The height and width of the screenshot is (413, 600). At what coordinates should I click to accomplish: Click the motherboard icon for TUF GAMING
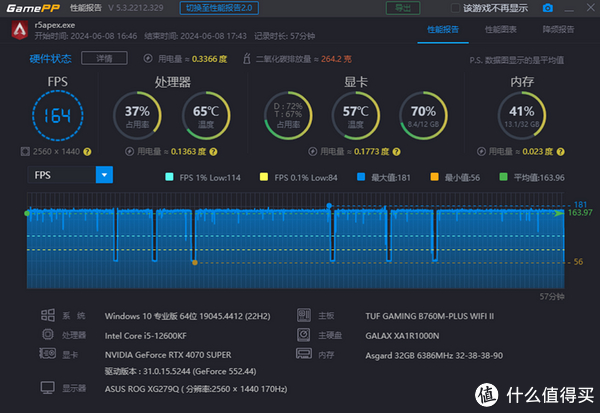(x=304, y=315)
